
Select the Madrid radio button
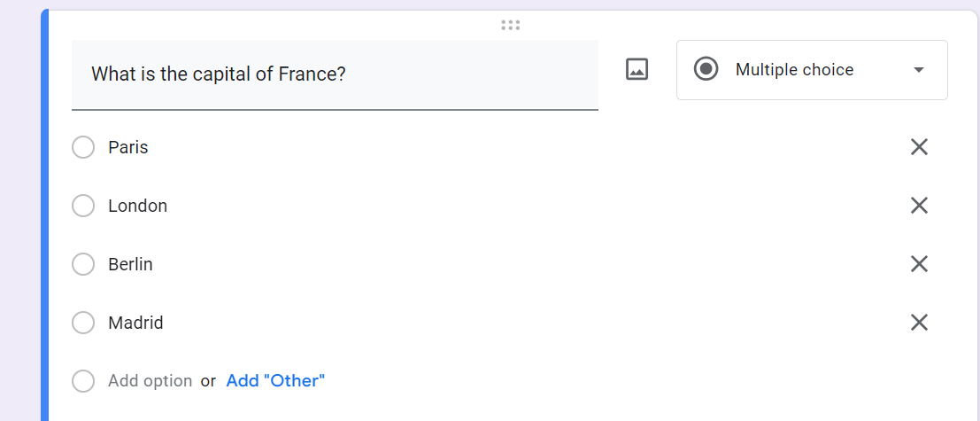(83, 323)
